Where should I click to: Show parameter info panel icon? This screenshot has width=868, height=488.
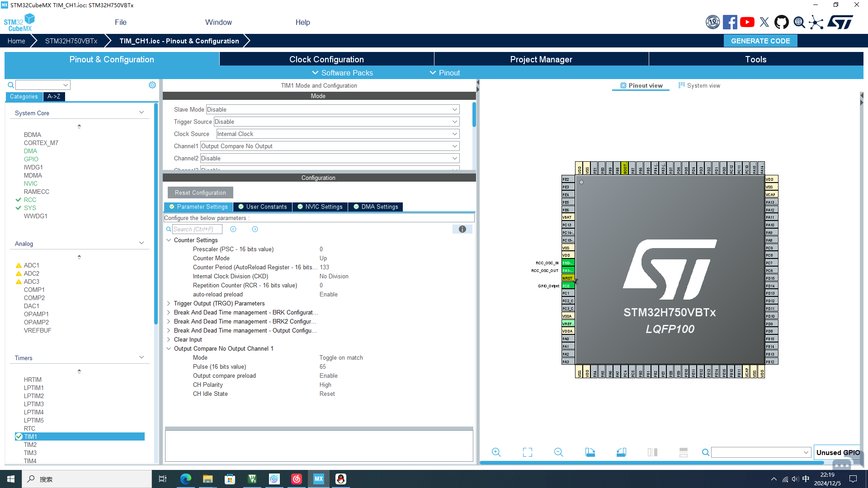(462, 229)
